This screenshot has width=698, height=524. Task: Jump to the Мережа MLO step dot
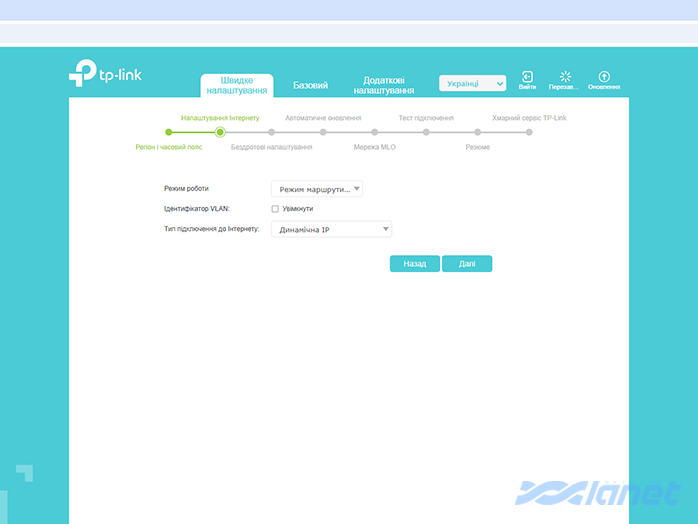click(374, 131)
